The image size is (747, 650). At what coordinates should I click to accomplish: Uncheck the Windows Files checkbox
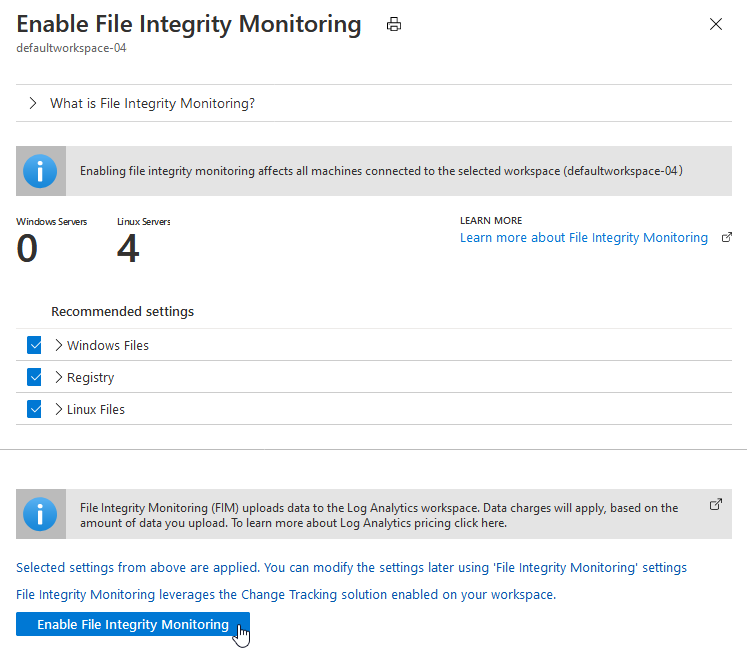34,345
